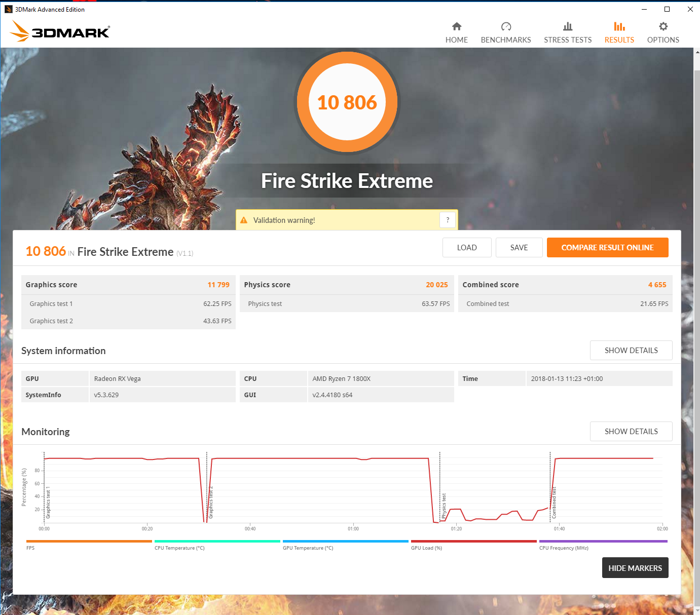Click the SystemInfo version v5.3.629
Screen dimensions: 700x615
click(x=106, y=395)
